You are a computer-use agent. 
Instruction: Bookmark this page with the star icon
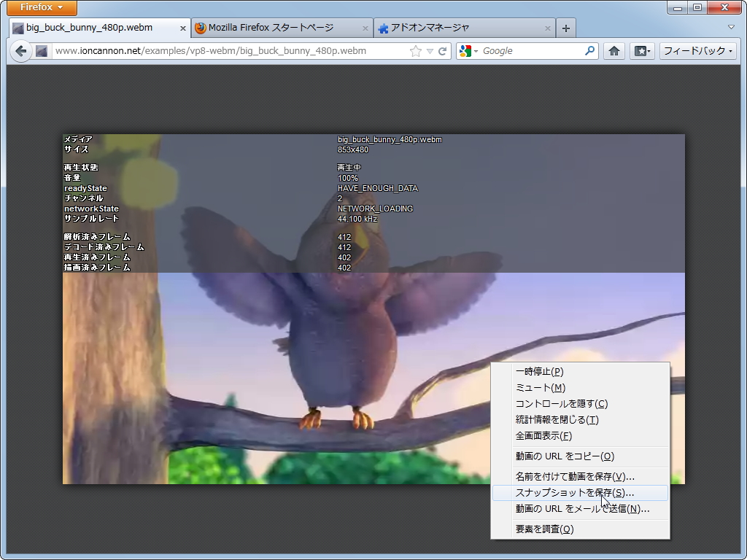pos(415,51)
